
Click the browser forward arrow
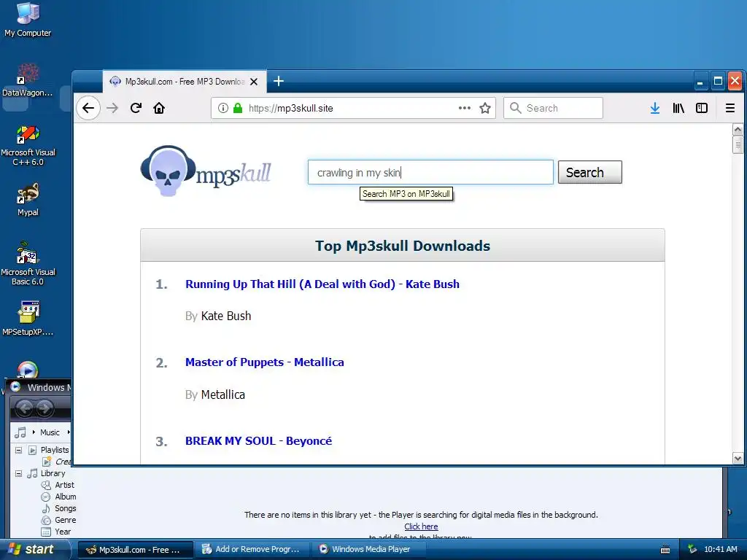(x=112, y=108)
